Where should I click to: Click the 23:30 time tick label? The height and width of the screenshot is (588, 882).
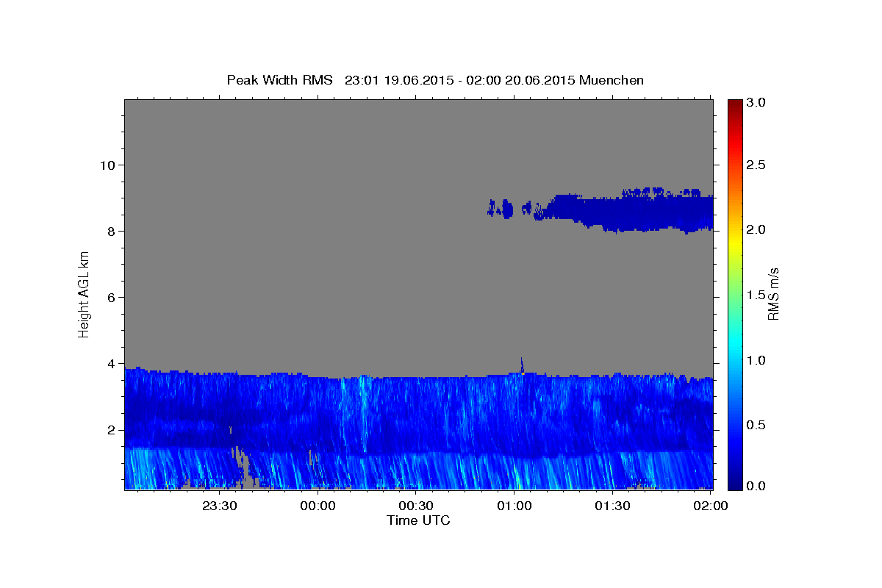coord(220,506)
